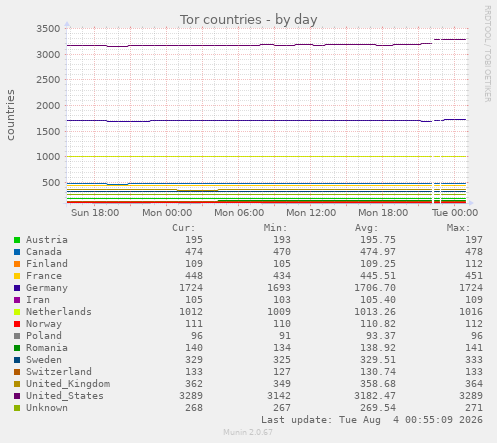
Task: Select the United_States legend label
Action: tap(65, 396)
